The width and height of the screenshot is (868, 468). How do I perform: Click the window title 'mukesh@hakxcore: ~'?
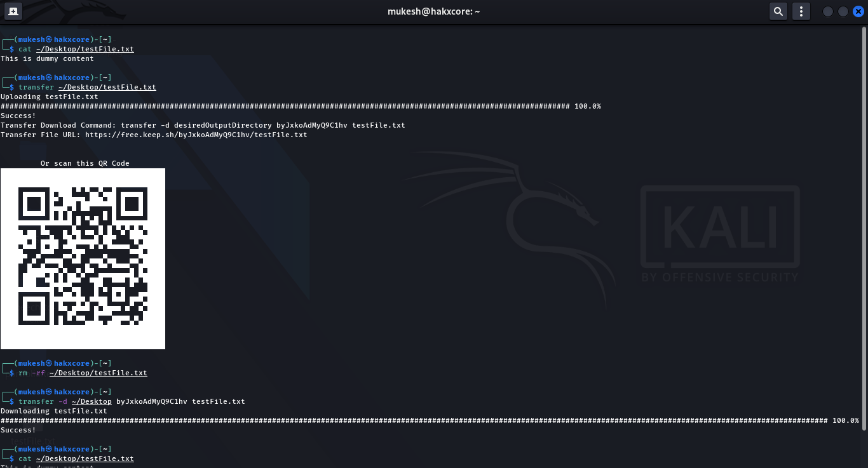[x=434, y=11]
